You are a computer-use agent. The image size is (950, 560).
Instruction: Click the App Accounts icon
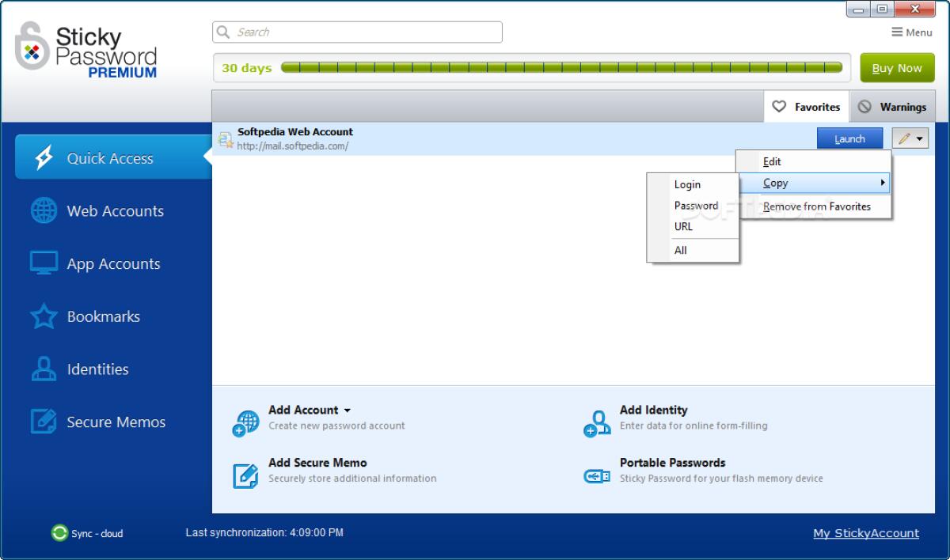[44, 263]
